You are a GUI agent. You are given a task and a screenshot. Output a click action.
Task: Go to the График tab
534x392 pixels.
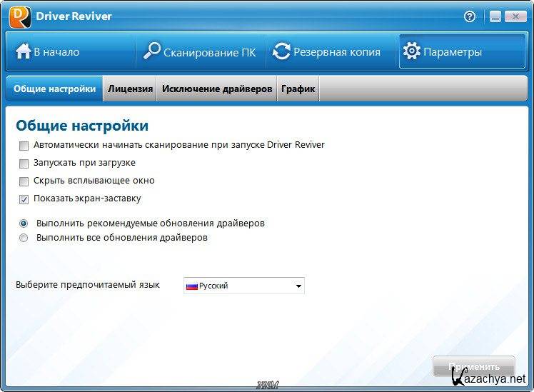[x=298, y=89]
